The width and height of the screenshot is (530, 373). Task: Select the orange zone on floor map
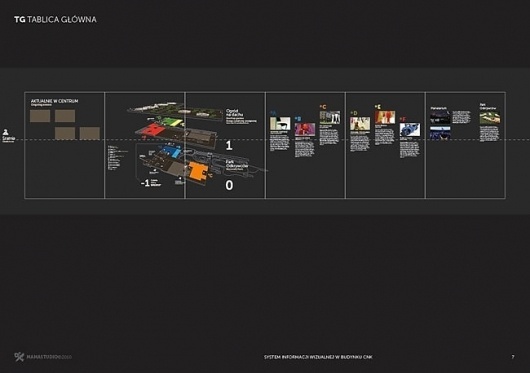click(x=198, y=171)
